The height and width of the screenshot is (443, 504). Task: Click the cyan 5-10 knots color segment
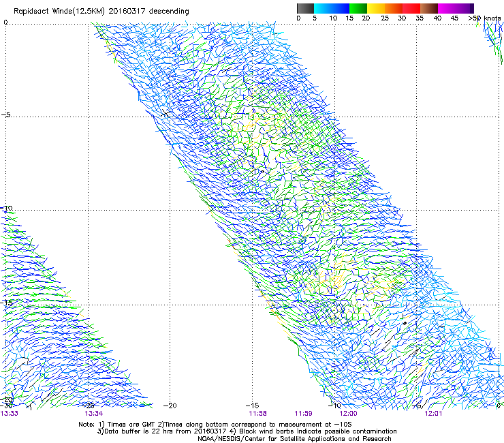click(x=323, y=8)
